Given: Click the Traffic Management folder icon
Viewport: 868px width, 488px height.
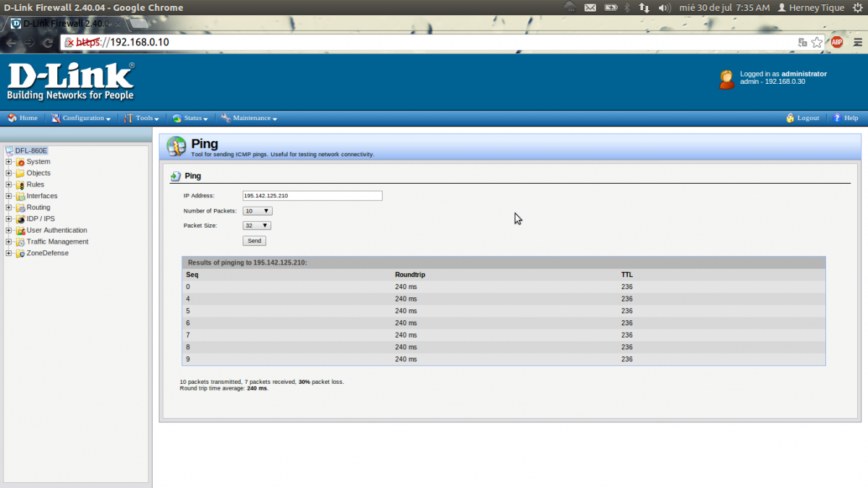Looking at the screenshot, I should coord(20,242).
